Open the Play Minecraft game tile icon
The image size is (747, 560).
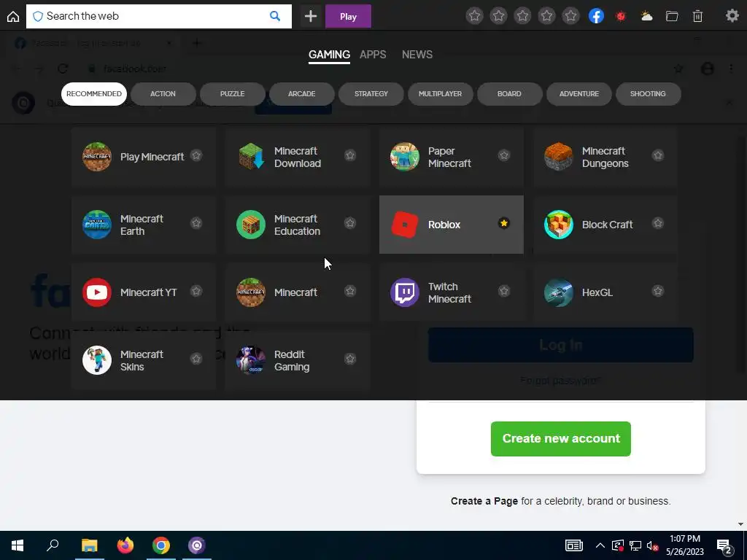[97, 157]
